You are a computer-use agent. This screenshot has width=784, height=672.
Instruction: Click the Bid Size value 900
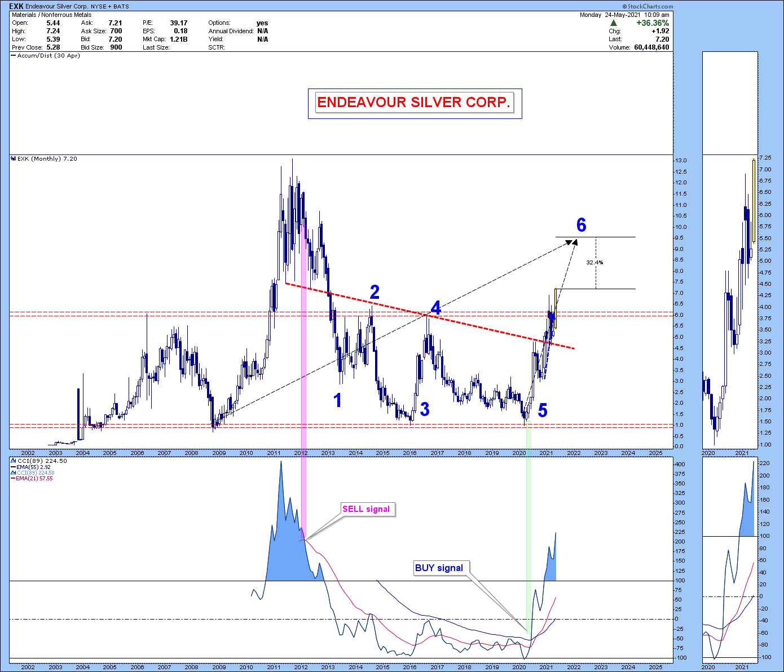(x=116, y=47)
